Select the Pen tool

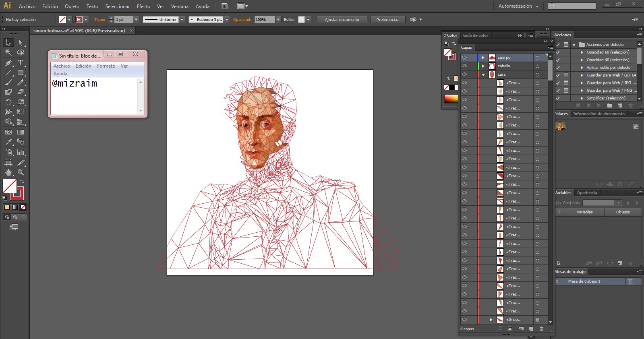point(8,63)
